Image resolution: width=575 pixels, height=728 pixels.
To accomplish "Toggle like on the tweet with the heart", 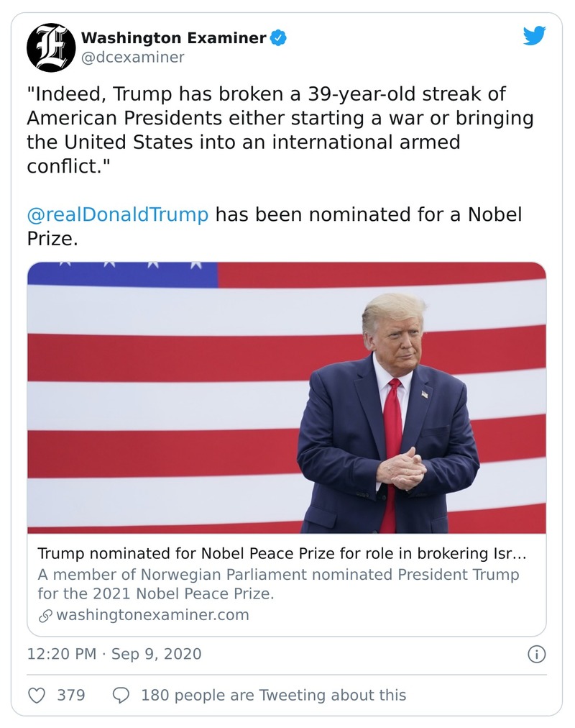I will pos(37,694).
